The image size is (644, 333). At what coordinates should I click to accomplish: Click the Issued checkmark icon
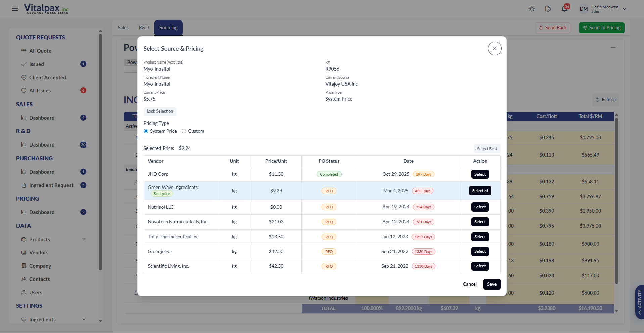click(24, 64)
